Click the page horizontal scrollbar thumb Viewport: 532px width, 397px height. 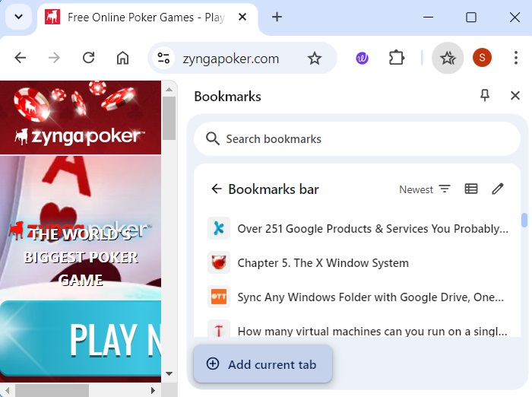point(52,391)
